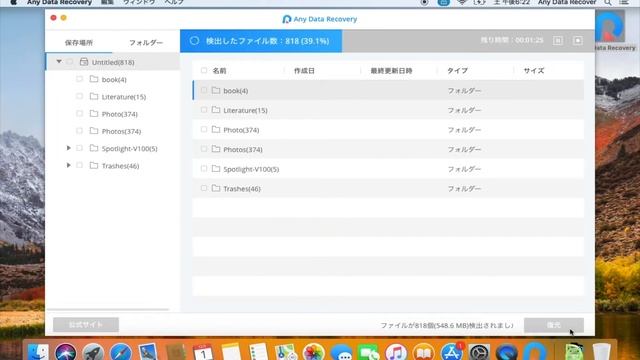Screen dimensions: 640x360
Task: Click the sidebar horizontal scrollbar
Action: 108,310
